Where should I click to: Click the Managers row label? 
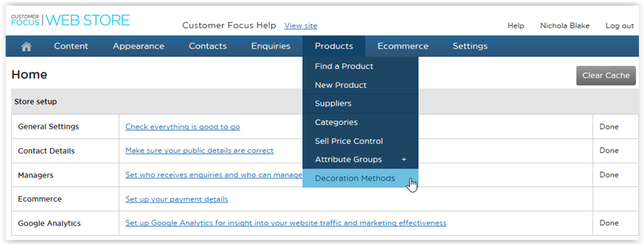click(36, 175)
